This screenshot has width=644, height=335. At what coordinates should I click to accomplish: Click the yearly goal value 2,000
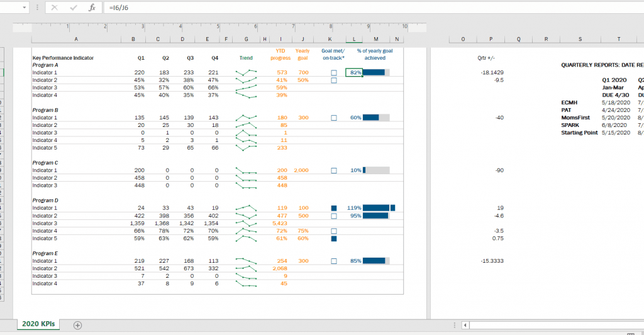(x=301, y=170)
